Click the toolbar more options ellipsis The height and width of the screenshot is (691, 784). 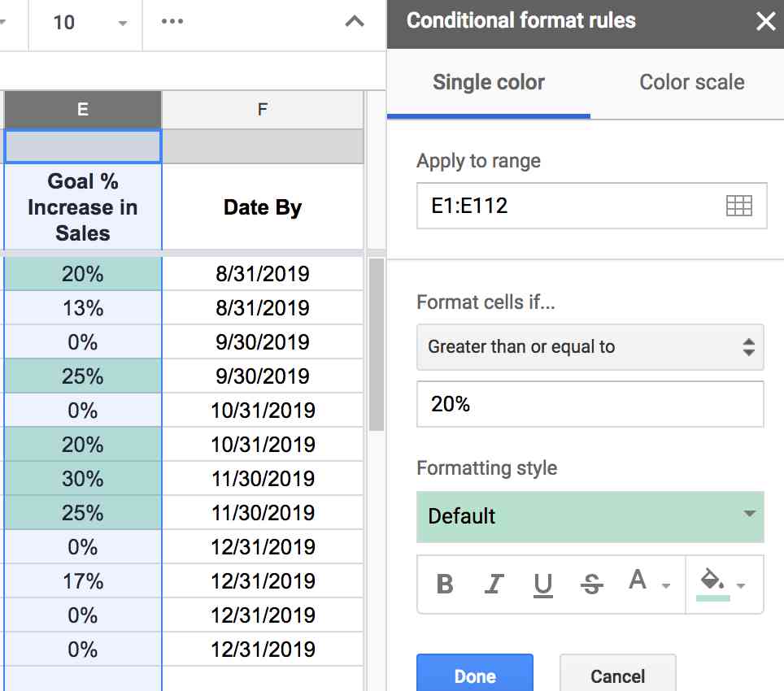[172, 22]
